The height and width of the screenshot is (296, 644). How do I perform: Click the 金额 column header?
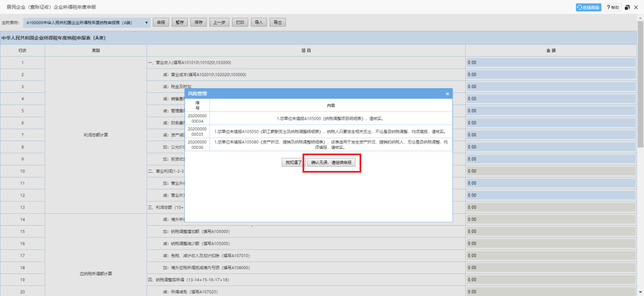point(551,51)
